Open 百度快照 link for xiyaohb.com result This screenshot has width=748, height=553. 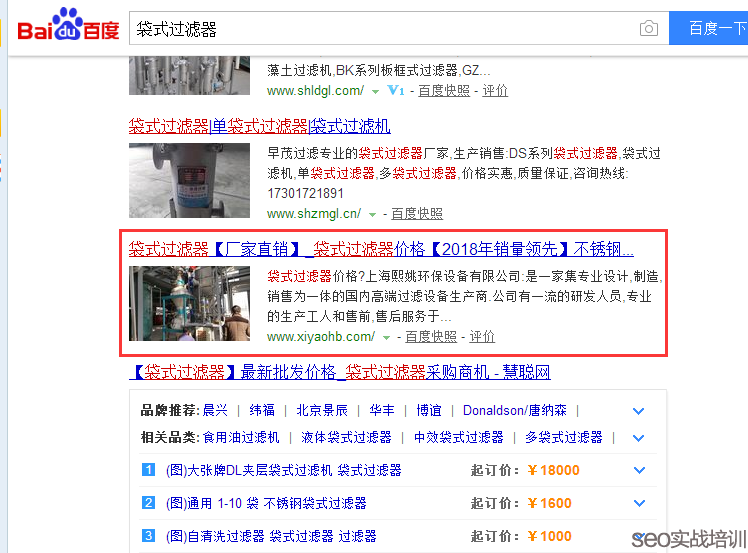430,337
